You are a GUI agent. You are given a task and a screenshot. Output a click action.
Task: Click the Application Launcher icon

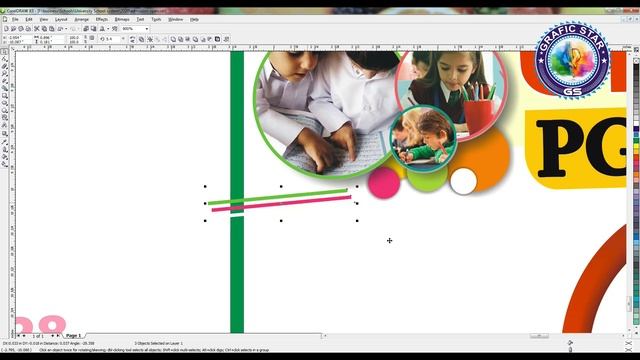tap(102, 29)
